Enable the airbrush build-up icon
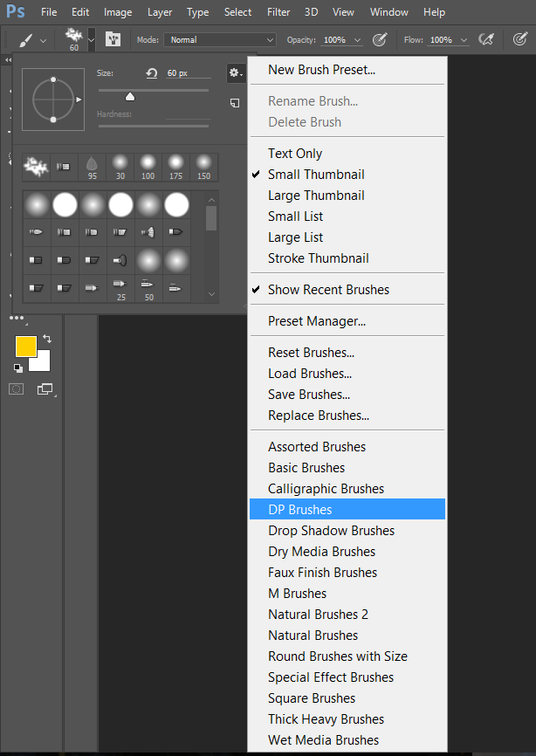This screenshot has width=536, height=756. click(486, 39)
